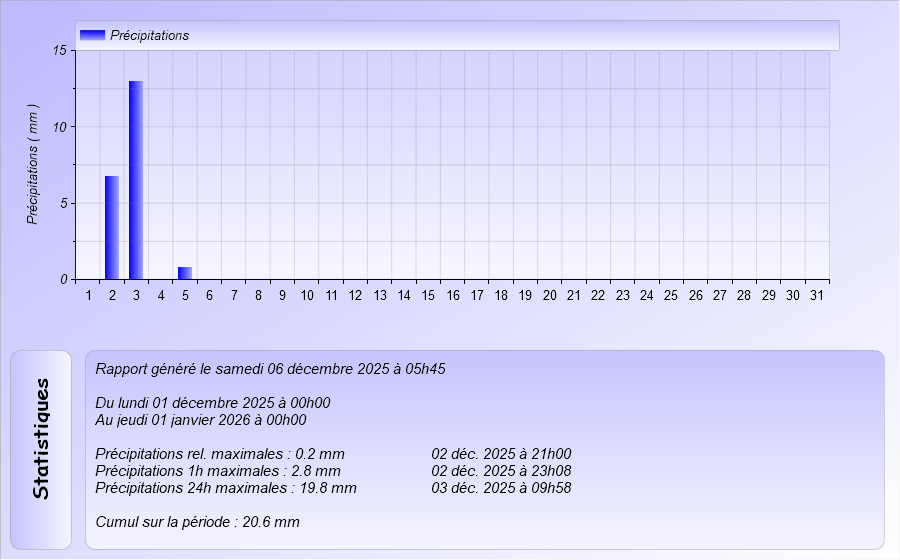
Task: Click 'Cumul sur la période : 20.6 mm'
Action: click(197, 522)
